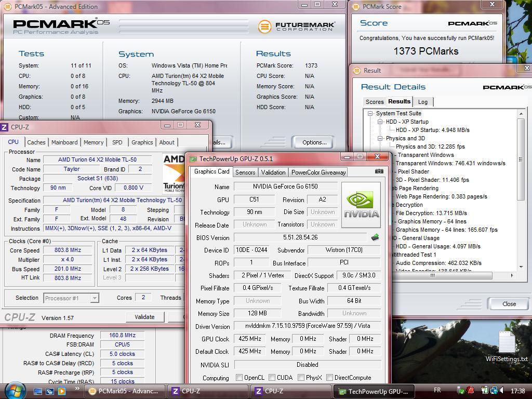The height and width of the screenshot is (399, 532).
Task: Collapse the Physics and 3D node
Action: pyautogui.click(x=380, y=138)
